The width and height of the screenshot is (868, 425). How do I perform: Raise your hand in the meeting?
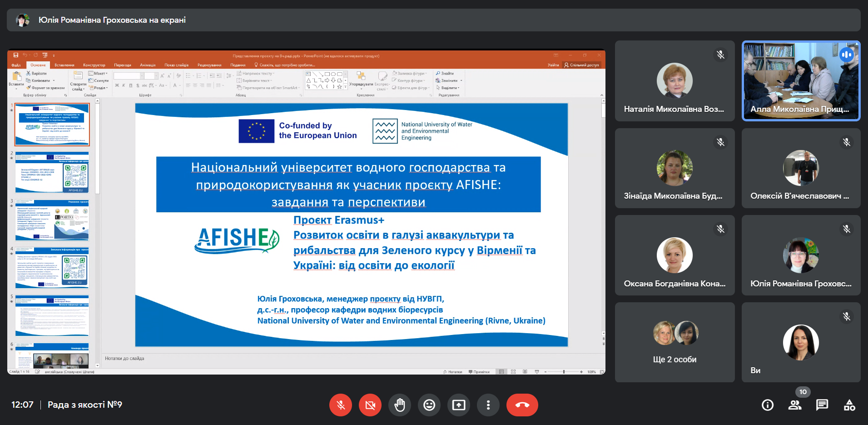tap(400, 405)
